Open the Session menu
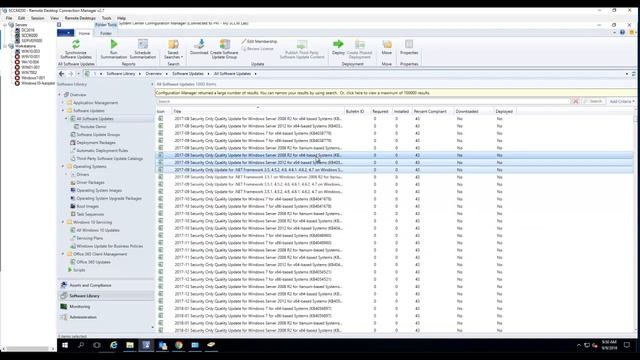The height and width of the screenshot is (360, 640). point(38,18)
